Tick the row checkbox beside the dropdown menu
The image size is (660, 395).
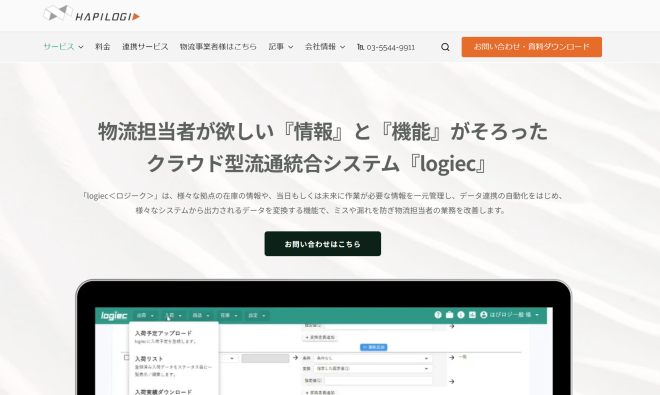coord(126,358)
